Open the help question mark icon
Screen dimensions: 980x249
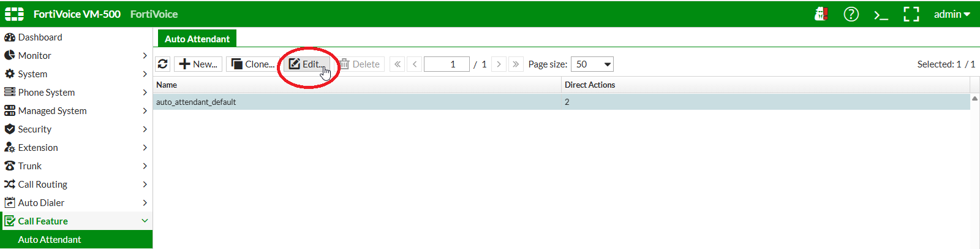851,14
